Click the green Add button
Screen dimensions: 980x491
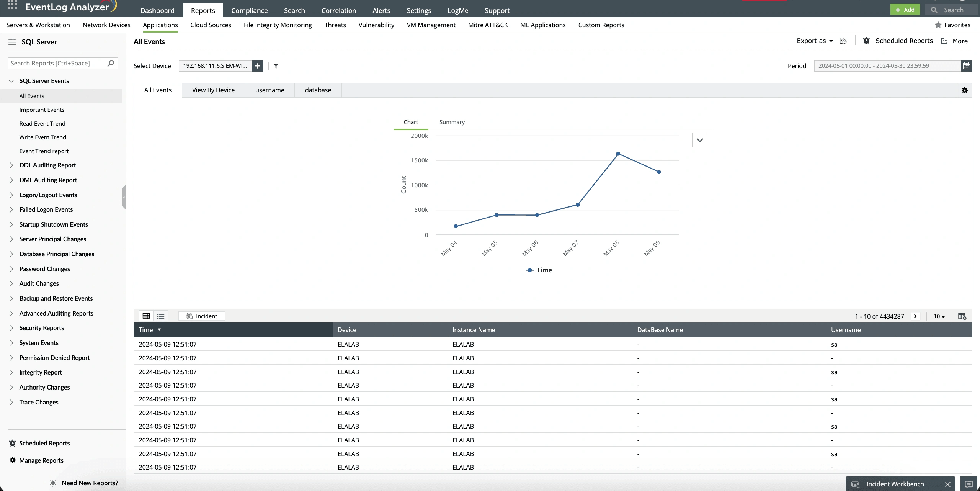905,10
